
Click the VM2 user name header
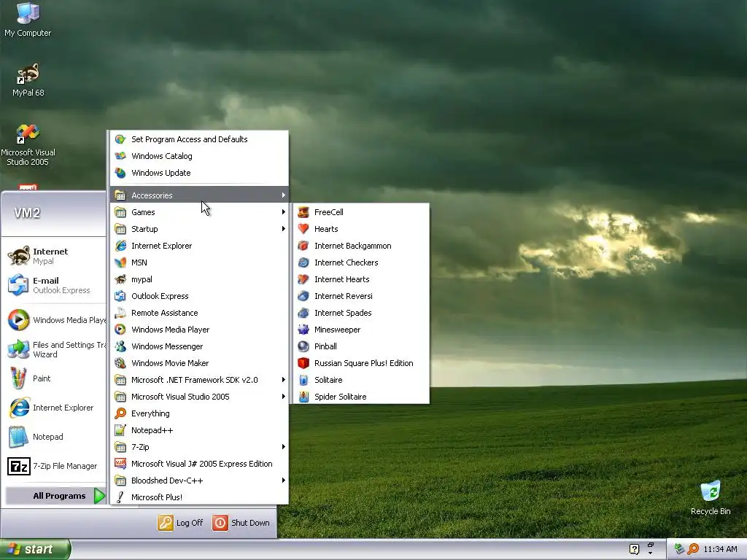point(27,213)
